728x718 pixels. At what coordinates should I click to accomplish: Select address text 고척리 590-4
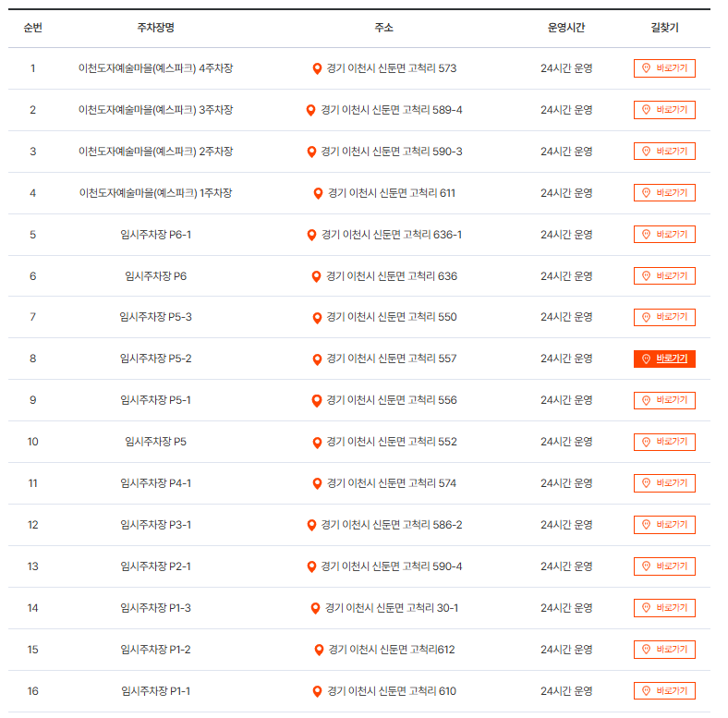pyautogui.click(x=431, y=566)
